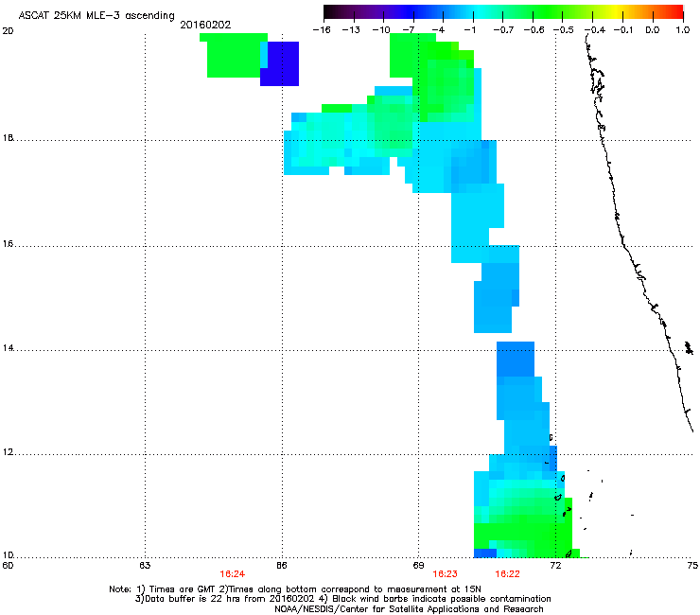Click the '-16' color scale label
This screenshot has height=615, width=700.
tap(322, 30)
